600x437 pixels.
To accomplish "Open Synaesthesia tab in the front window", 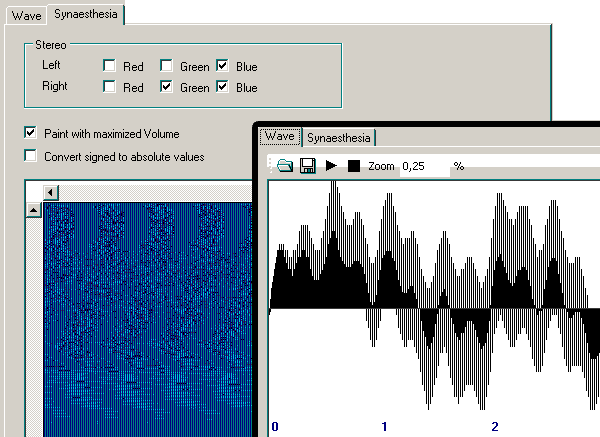I will (339, 138).
